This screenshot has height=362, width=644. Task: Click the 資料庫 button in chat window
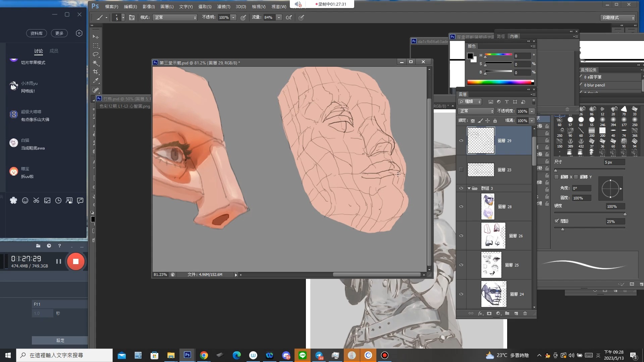pyautogui.click(x=37, y=33)
